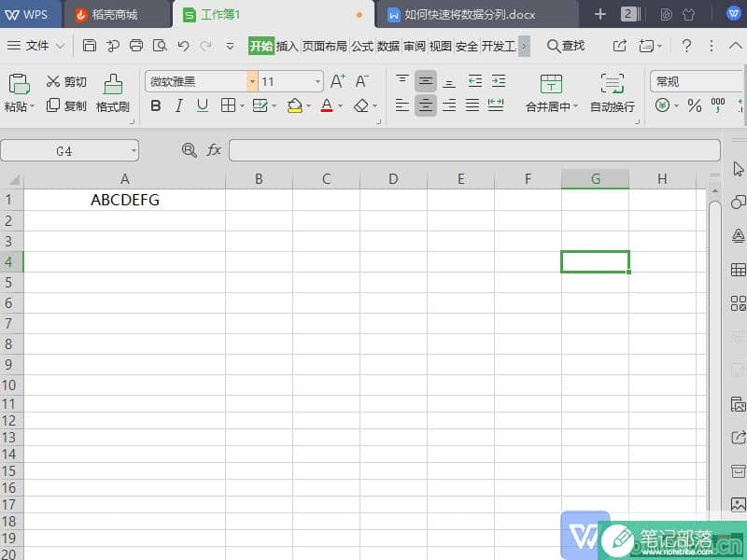Screen dimensions: 747x560
Task: Expand font color dropdown arrow
Action: [x=340, y=106]
